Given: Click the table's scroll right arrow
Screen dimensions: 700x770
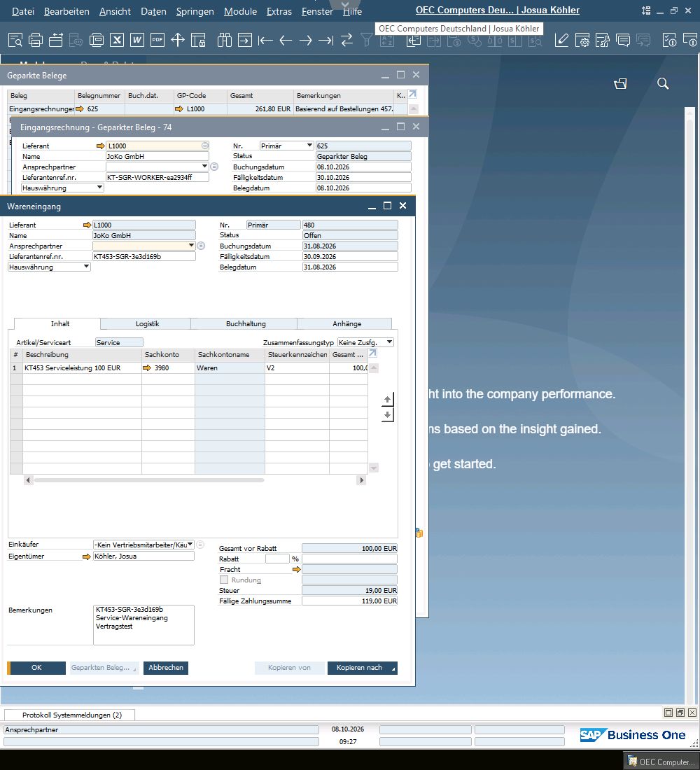Looking at the screenshot, I should pos(362,480).
